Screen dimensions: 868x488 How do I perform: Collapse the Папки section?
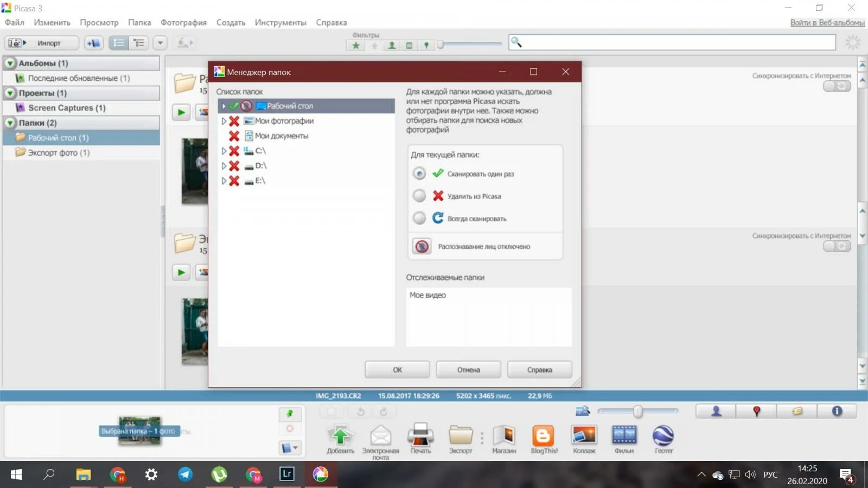point(10,123)
